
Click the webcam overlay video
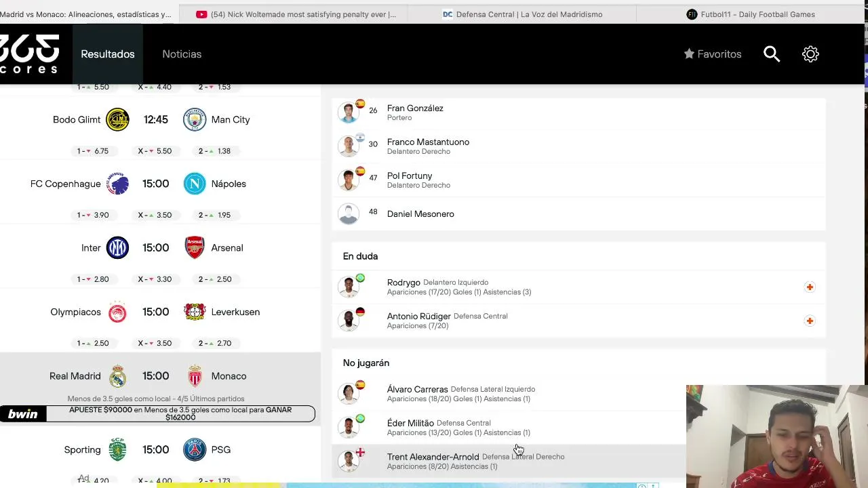(777, 436)
